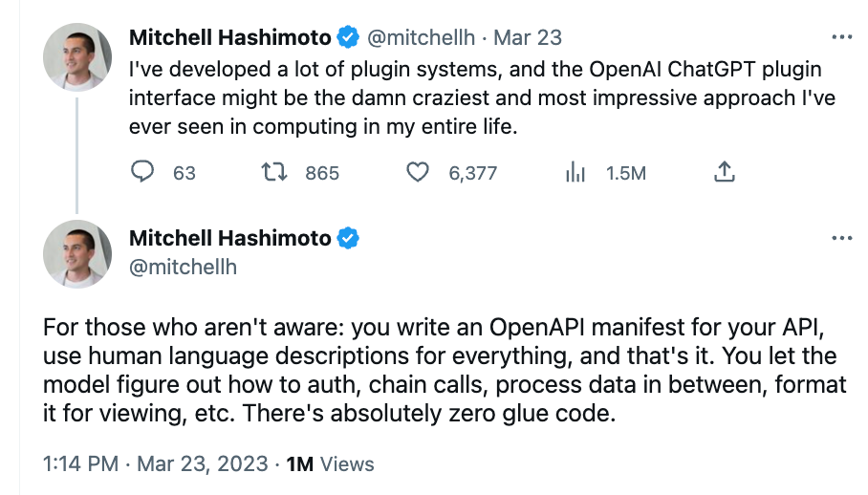
Task: Click the Mar 23 date link
Action: [x=528, y=37]
